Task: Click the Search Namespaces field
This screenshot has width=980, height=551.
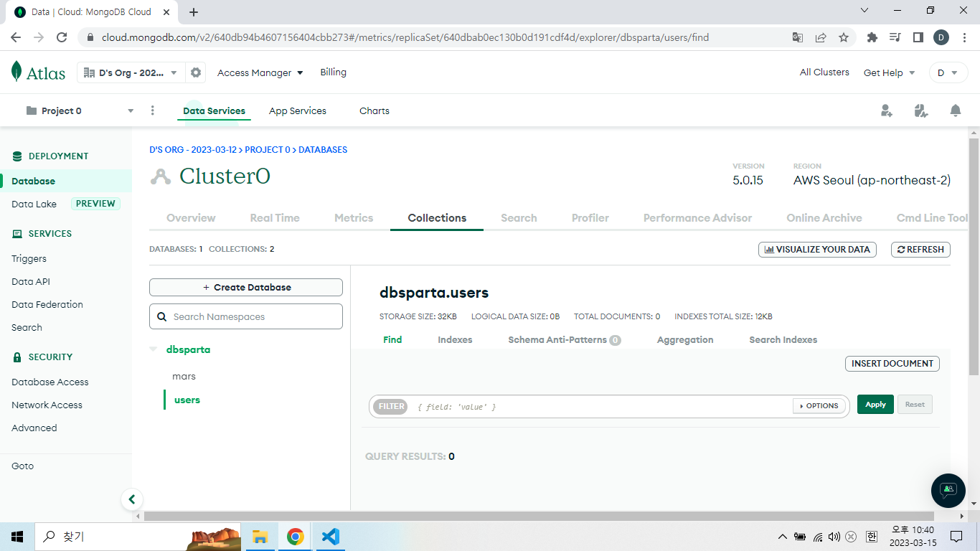Action: tap(246, 316)
